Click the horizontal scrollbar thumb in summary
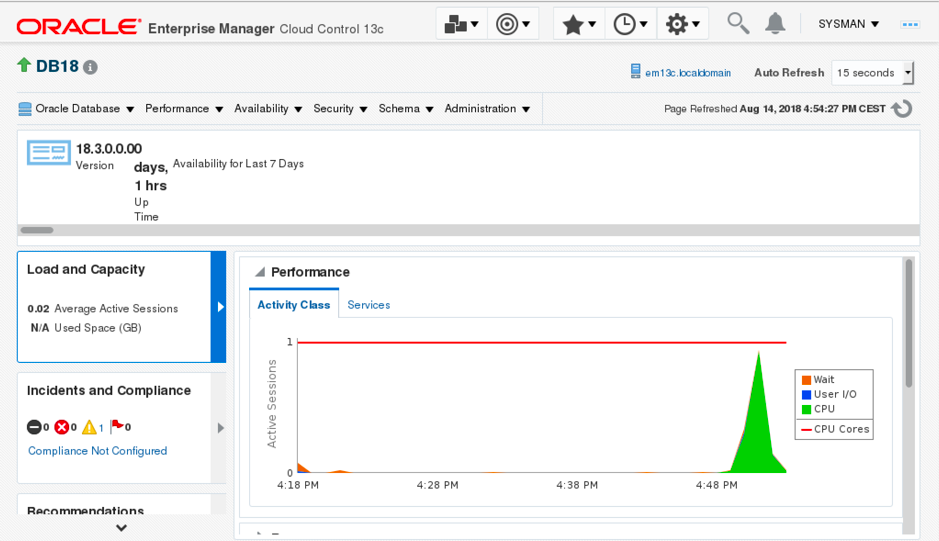Image resolution: width=939 pixels, height=541 pixels. 37,230
